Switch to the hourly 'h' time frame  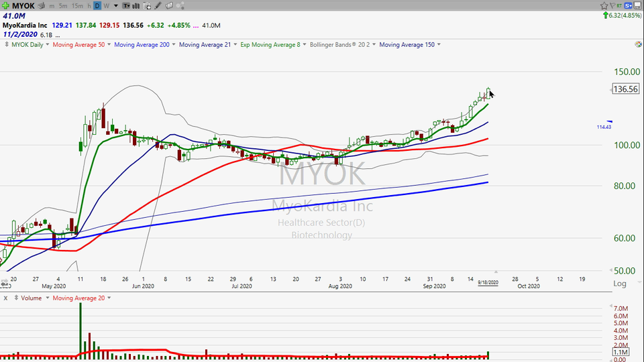pyautogui.click(x=89, y=6)
